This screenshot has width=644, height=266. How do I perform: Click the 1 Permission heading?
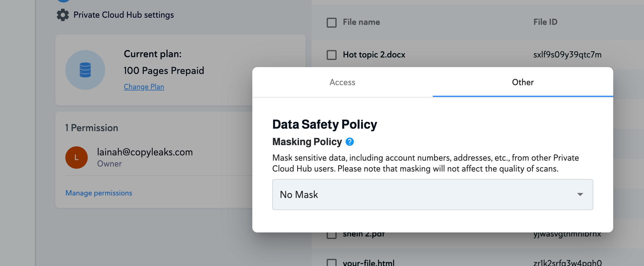click(92, 128)
